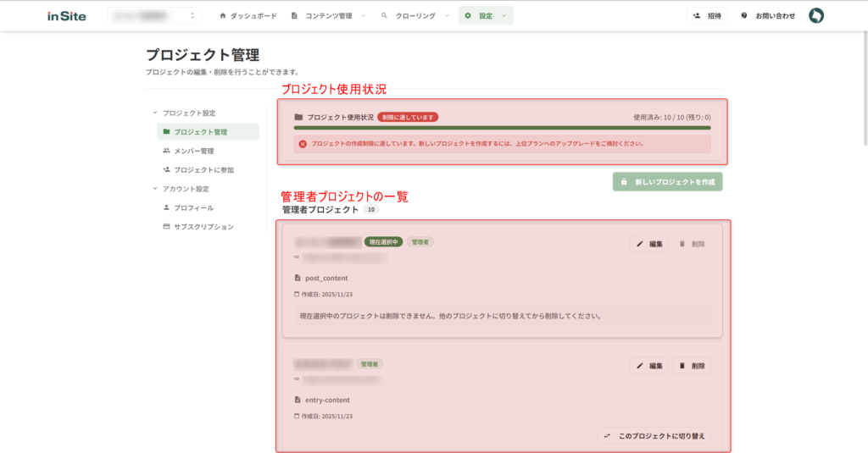Click the project usage progress bar
The image size is (868, 453).
(x=502, y=128)
